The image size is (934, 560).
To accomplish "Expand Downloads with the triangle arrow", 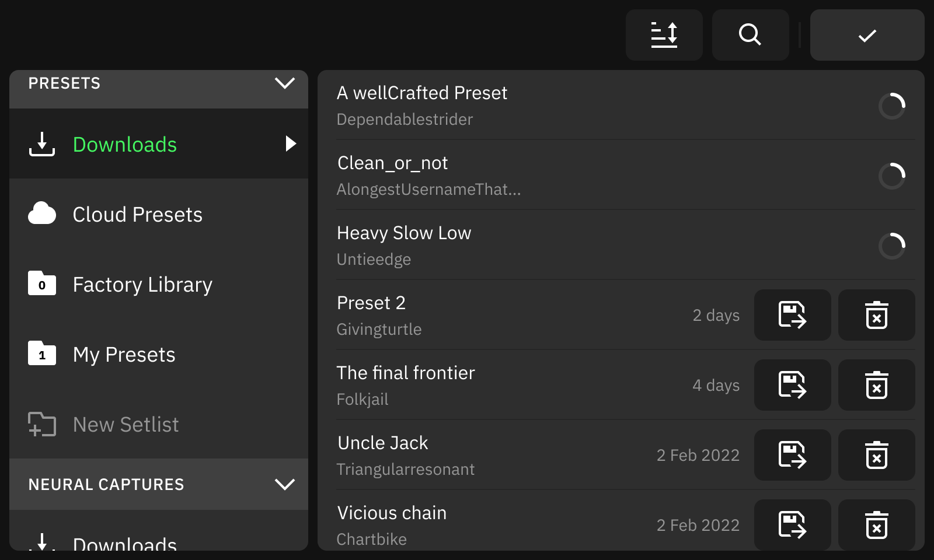I will tap(291, 143).
